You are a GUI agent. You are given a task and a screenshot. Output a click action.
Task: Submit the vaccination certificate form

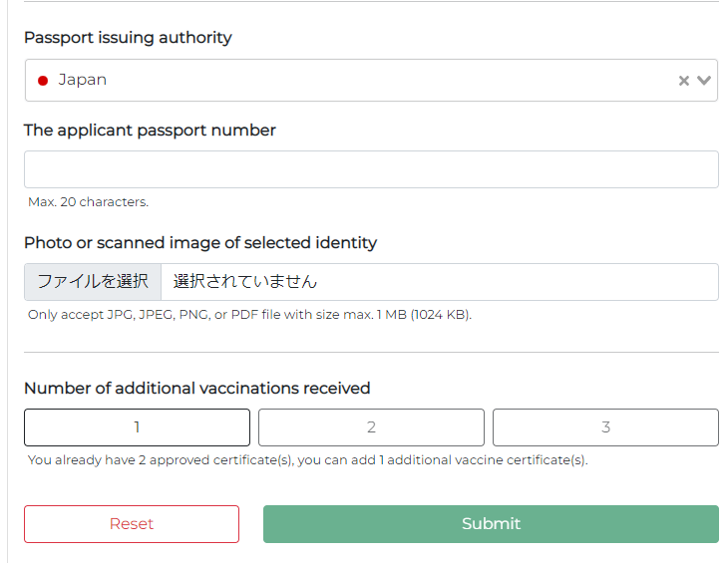click(x=491, y=523)
